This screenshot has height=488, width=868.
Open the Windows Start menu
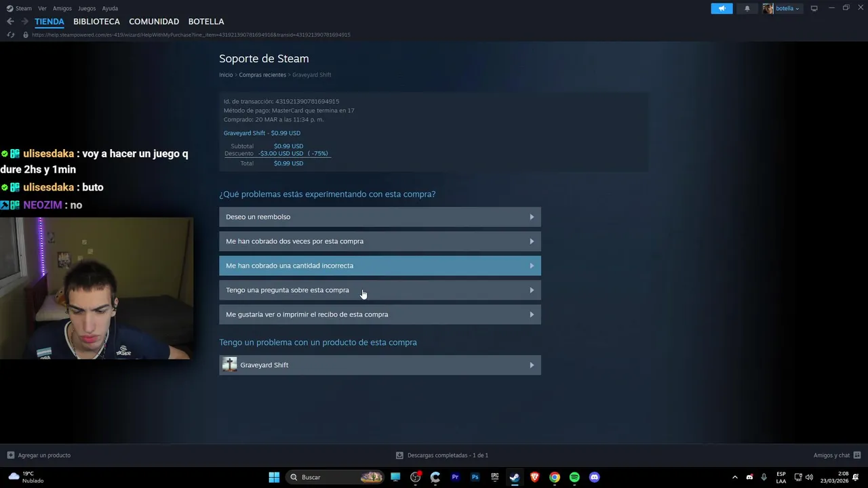[x=274, y=477]
